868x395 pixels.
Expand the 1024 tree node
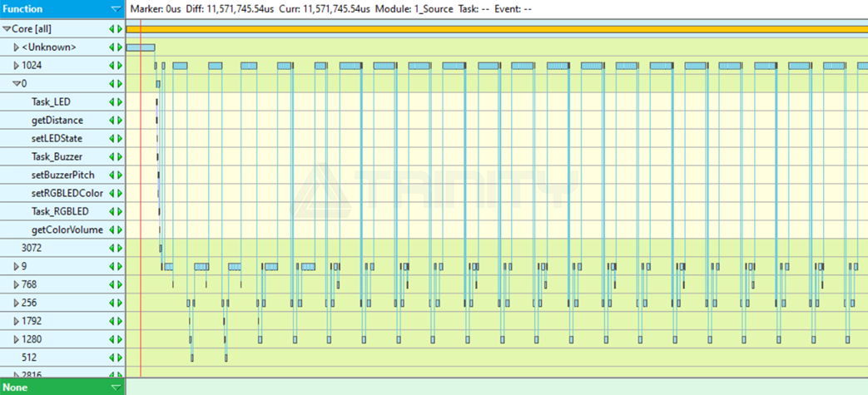(x=16, y=66)
